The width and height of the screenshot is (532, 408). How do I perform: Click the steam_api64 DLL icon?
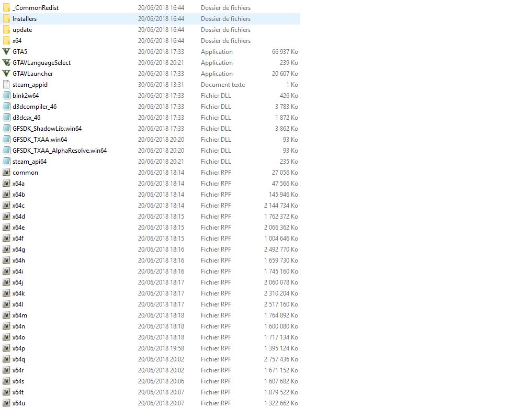click(x=6, y=162)
